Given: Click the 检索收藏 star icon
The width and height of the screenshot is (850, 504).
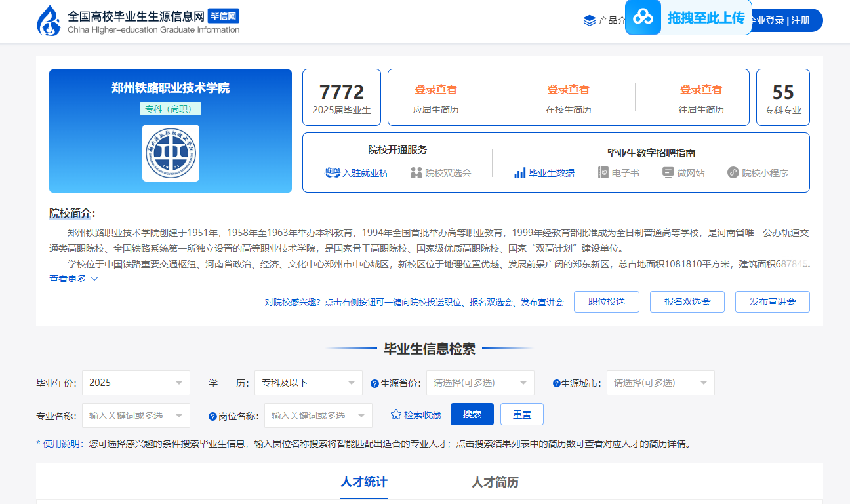Looking at the screenshot, I should pos(395,415).
